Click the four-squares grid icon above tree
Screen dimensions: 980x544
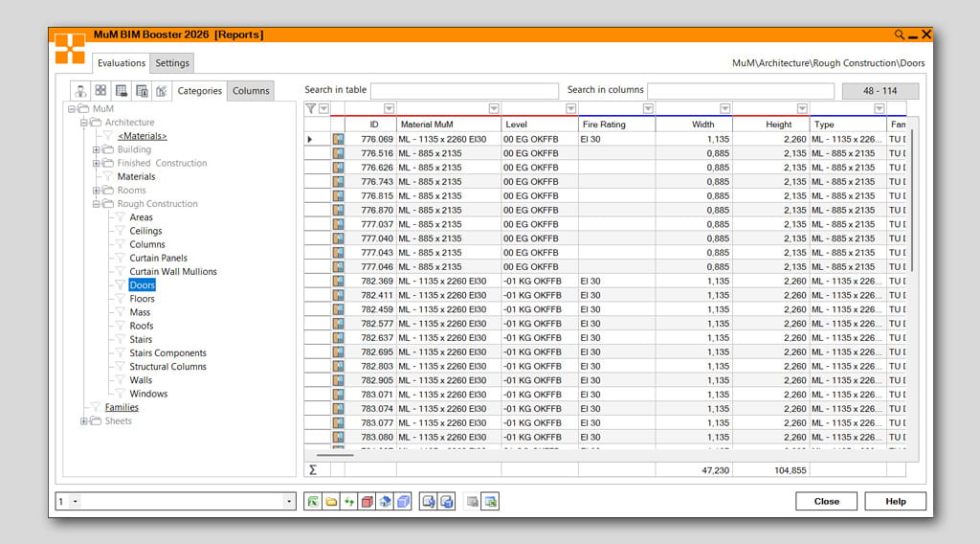pyautogui.click(x=100, y=91)
